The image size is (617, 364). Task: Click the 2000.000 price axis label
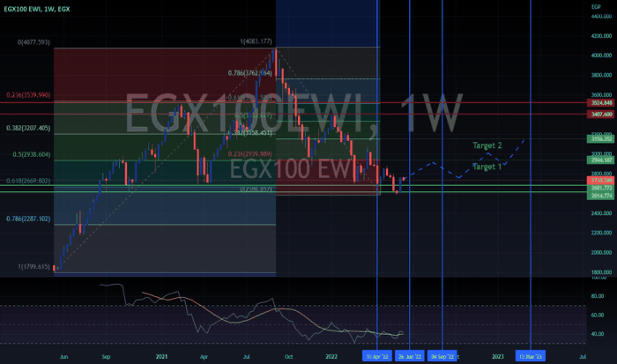coord(601,253)
